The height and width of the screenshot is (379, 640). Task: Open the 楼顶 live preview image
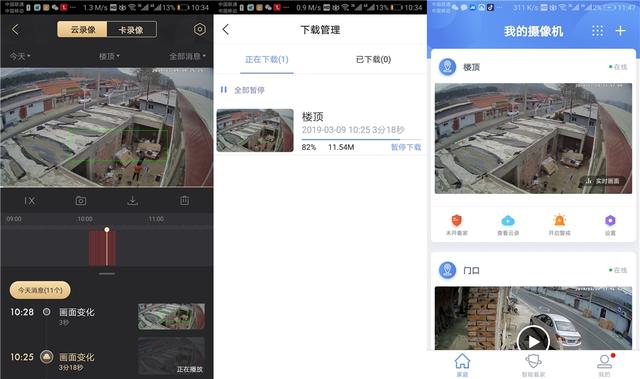(x=533, y=138)
